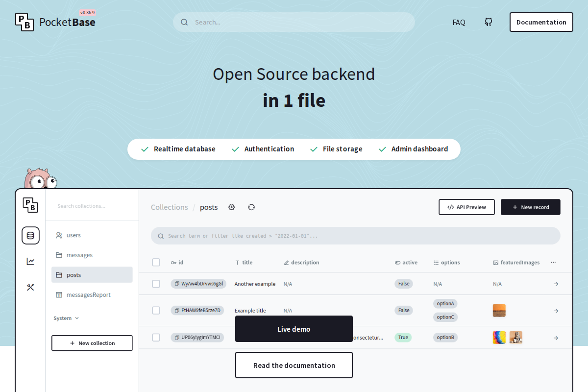Open the logs chart sidebar icon
Screen dimensions: 588x392
[x=30, y=261]
